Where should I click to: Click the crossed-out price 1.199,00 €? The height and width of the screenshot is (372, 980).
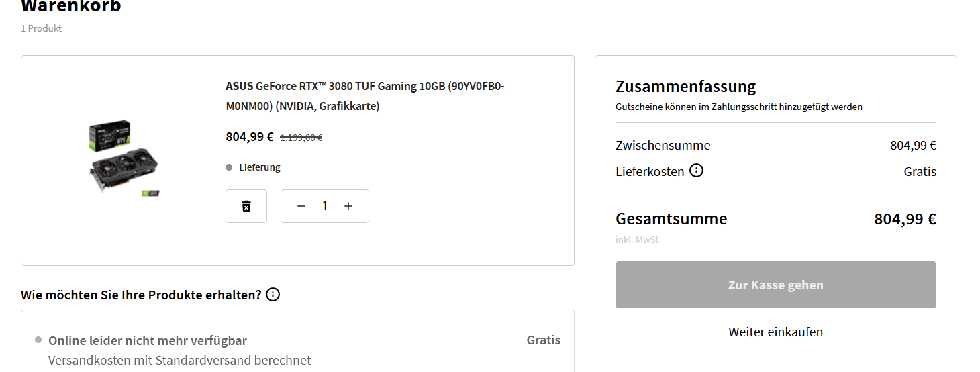(x=301, y=138)
